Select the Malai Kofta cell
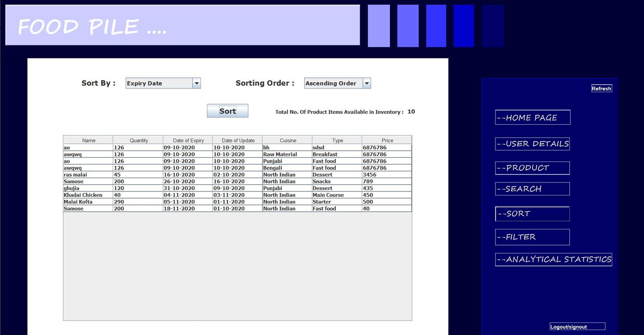This screenshot has width=644, height=335. pyautogui.click(x=88, y=201)
